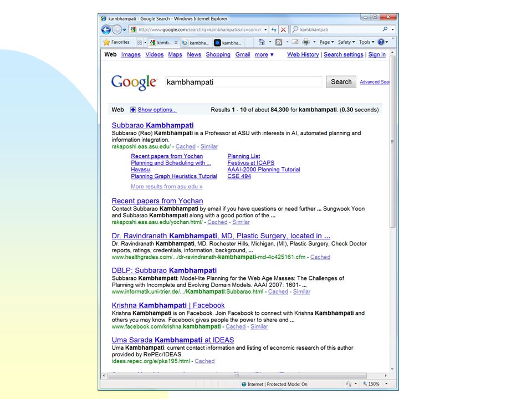Open the Recent papers from Yochan result title

point(157,201)
